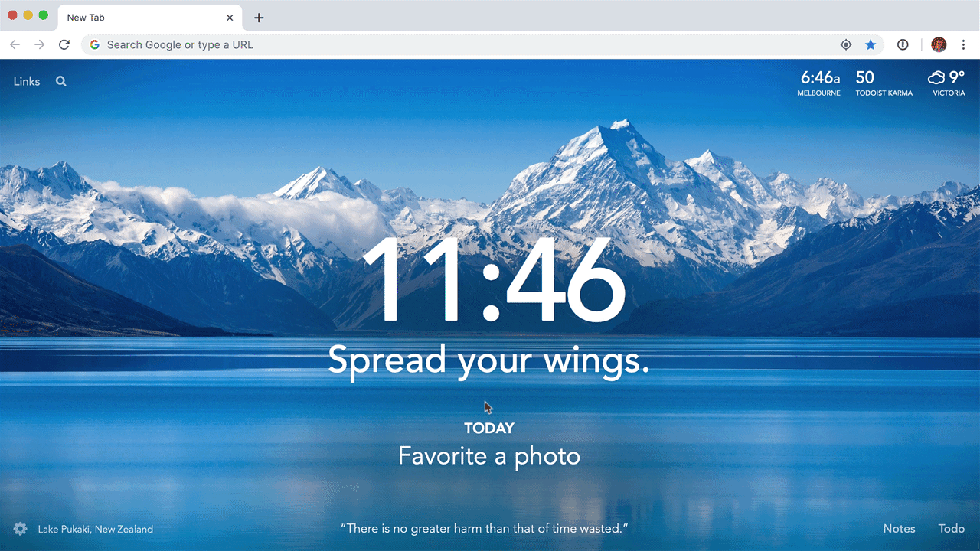Click the location target icon in address bar
Image resolution: width=980 pixels, height=551 pixels.
846,44
